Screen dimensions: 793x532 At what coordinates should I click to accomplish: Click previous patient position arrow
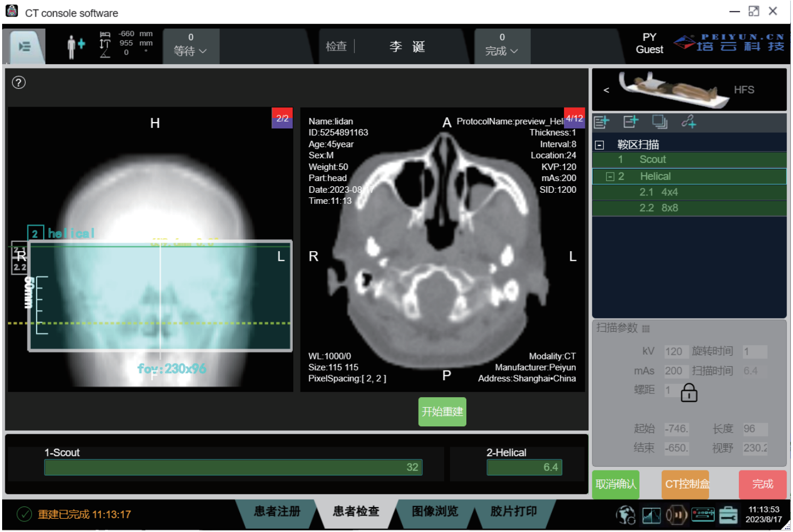click(606, 90)
